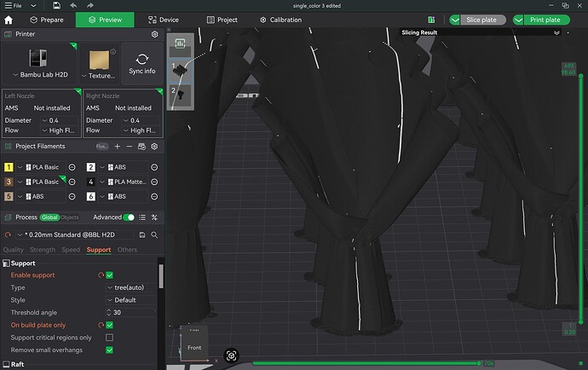Open Calibration tab
This screenshot has width=588, height=370.
click(280, 20)
